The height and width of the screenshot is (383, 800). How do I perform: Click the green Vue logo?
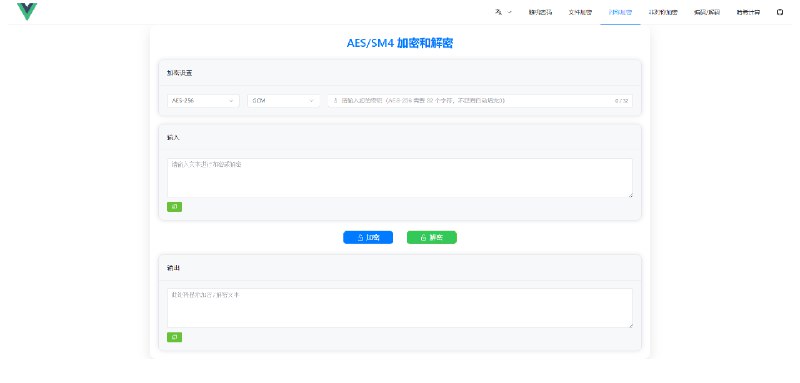click(x=27, y=11)
